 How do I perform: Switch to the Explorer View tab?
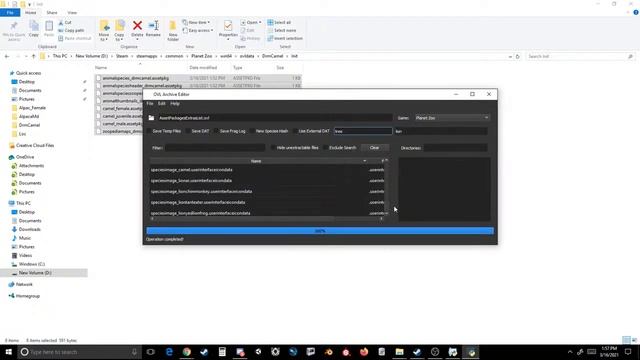pyautogui.click(x=72, y=13)
